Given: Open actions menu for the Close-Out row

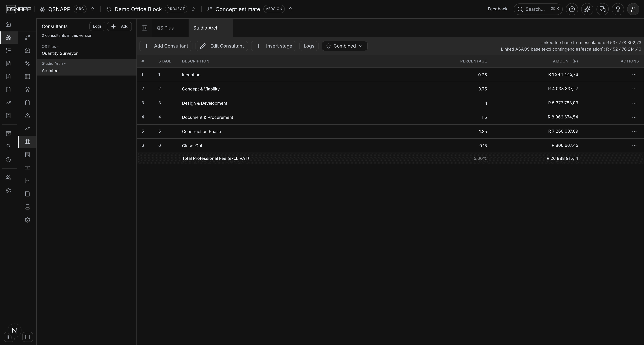Looking at the screenshot, I should coord(634,145).
